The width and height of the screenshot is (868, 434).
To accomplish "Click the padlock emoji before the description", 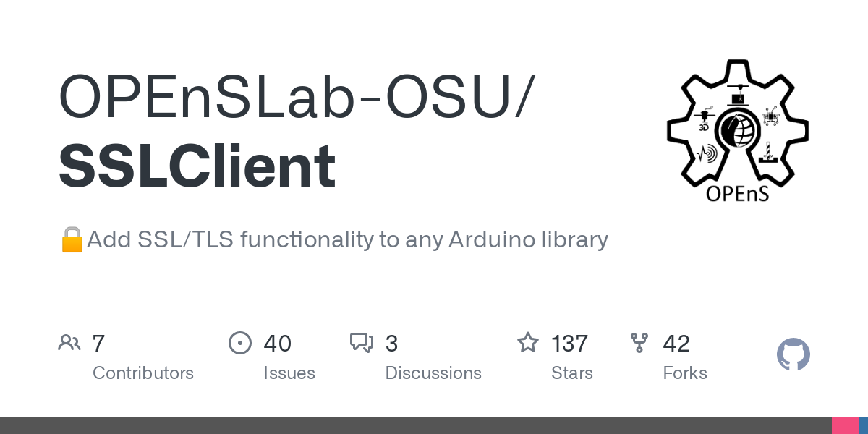I will pos(72,239).
